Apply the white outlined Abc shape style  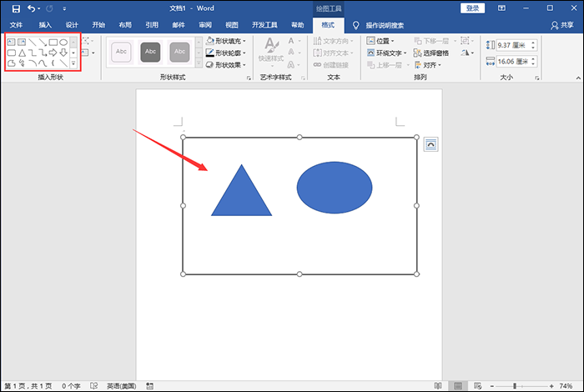tap(121, 52)
